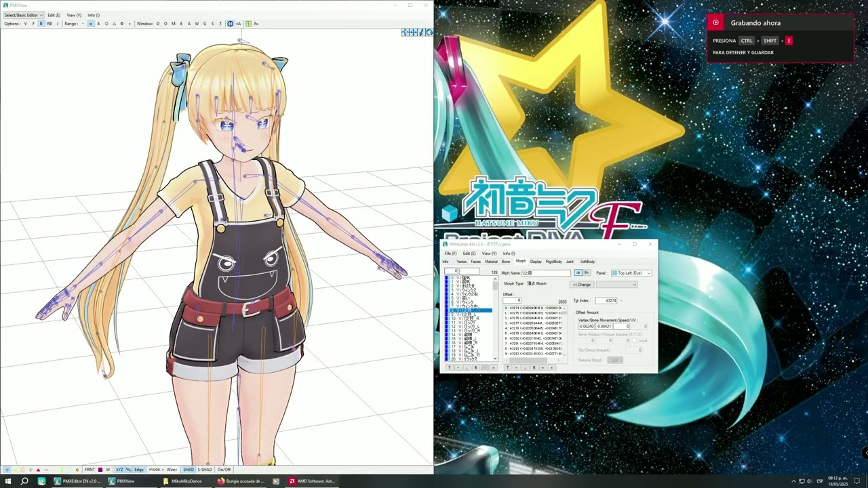Open the mode dropdown in bottom bar
Screen dimensions: 868x488
pyautogui.click(x=157, y=470)
